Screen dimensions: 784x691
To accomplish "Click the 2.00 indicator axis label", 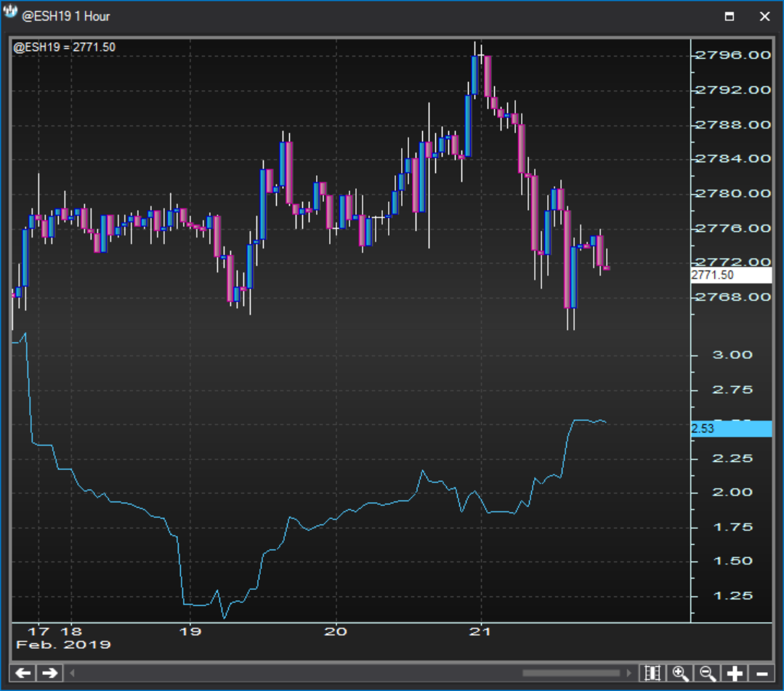I will [x=732, y=493].
